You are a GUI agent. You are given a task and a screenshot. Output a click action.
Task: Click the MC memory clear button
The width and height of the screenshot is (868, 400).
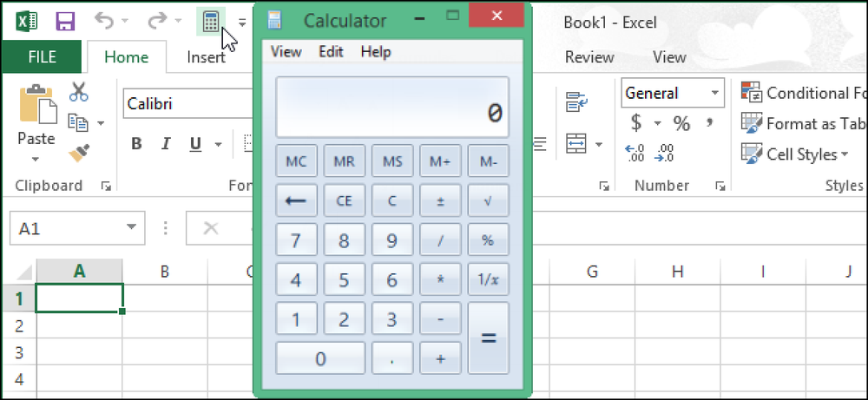(296, 161)
